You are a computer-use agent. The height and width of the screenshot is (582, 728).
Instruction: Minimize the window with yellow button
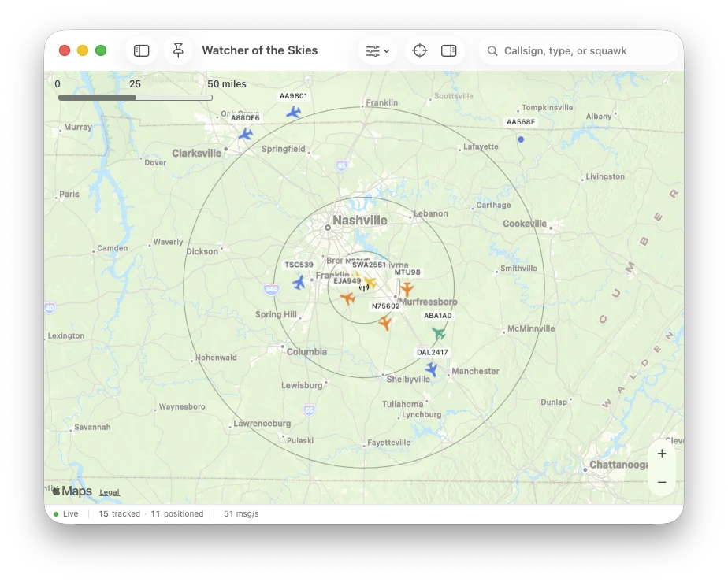[83, 50]
